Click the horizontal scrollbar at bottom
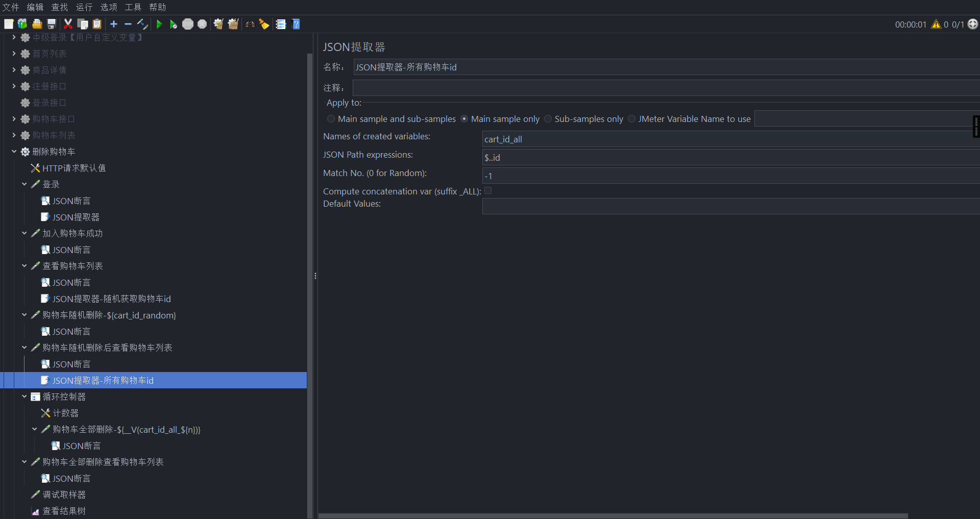This screenshot has height=519, width=980. coord(613,516)
